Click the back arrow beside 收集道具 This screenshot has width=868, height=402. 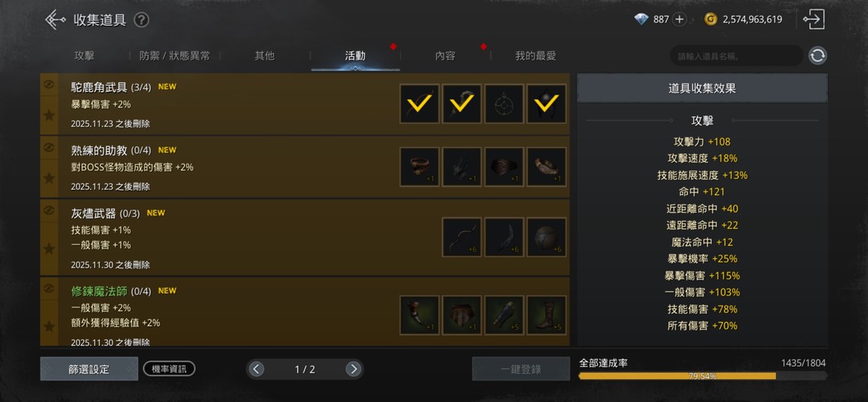[55, 20]
